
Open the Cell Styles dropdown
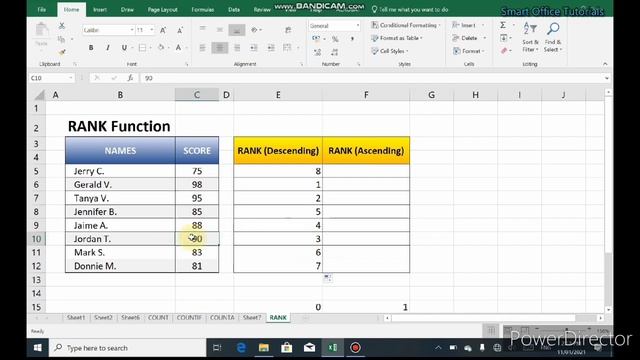coord(390,51)
